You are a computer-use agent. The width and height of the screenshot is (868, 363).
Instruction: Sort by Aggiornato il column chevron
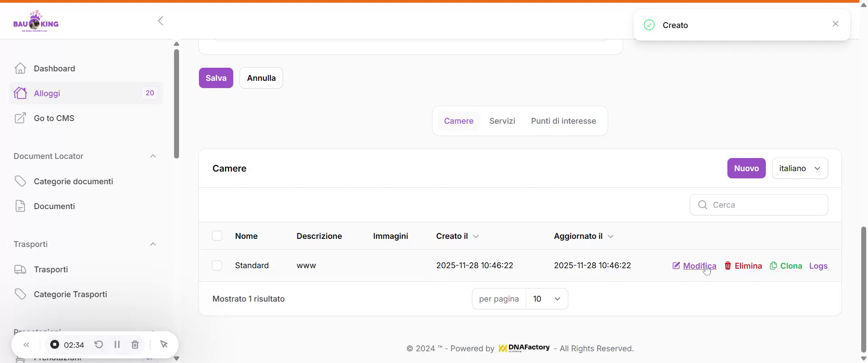tap(610, 236)
